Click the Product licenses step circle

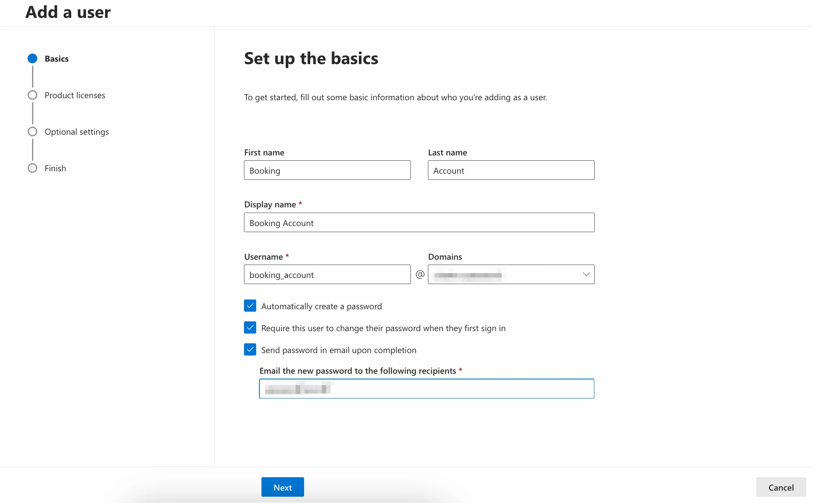click(32, 95)
